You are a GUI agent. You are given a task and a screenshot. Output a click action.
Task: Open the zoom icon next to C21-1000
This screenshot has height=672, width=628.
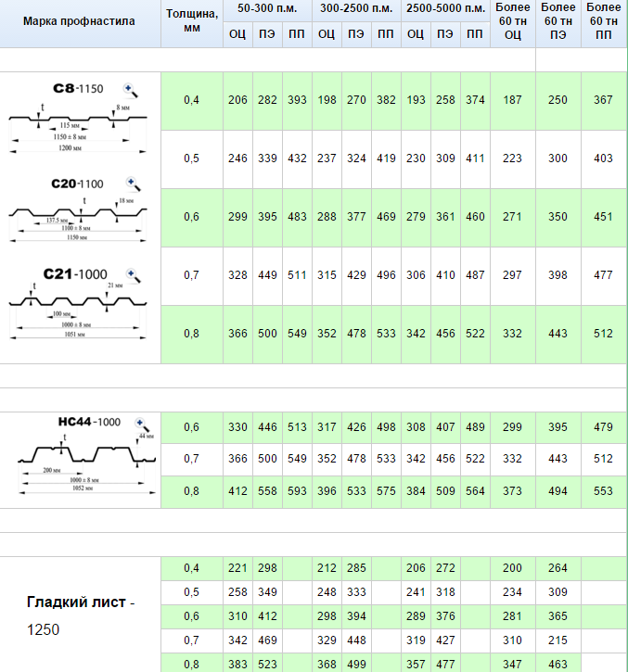[134, 276]
